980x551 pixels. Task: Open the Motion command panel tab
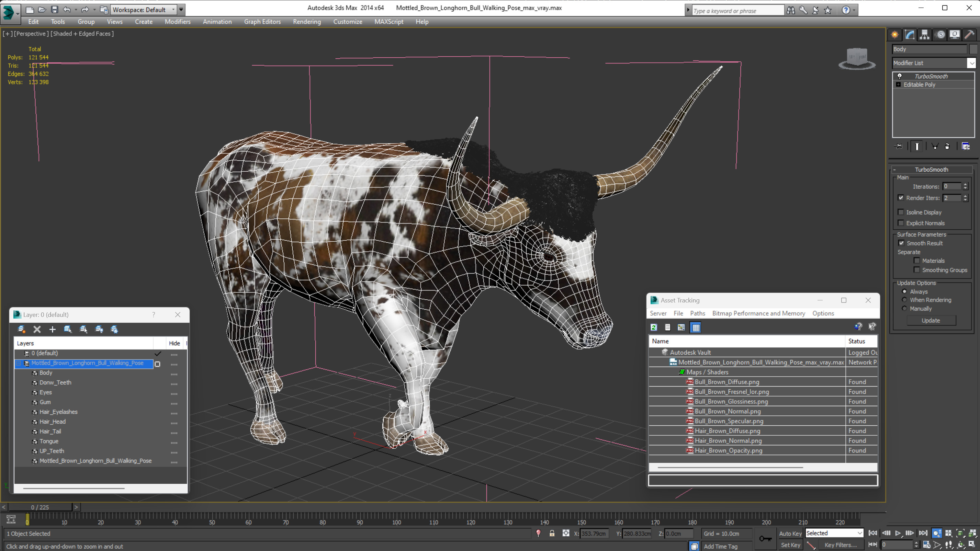[940, 35]
